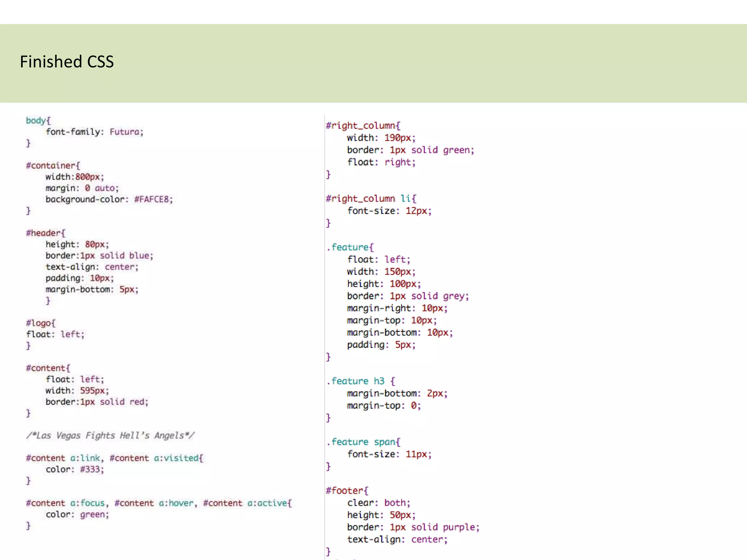The image size is (747, 560).
Task: Click the 'margin-top: 0;' declaration
Action: pos(384,405)
